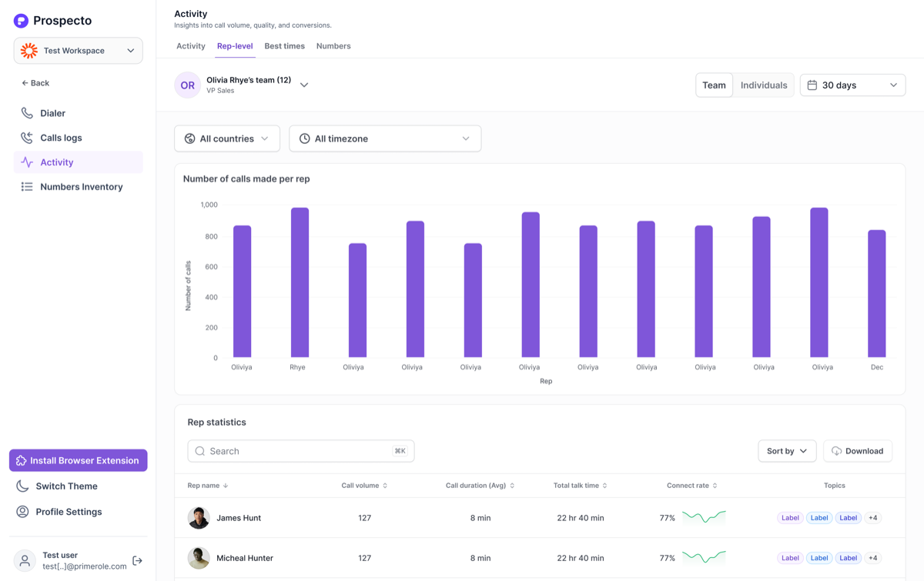
Task: Click the Rhye bar in the chart
Action: 300,282
